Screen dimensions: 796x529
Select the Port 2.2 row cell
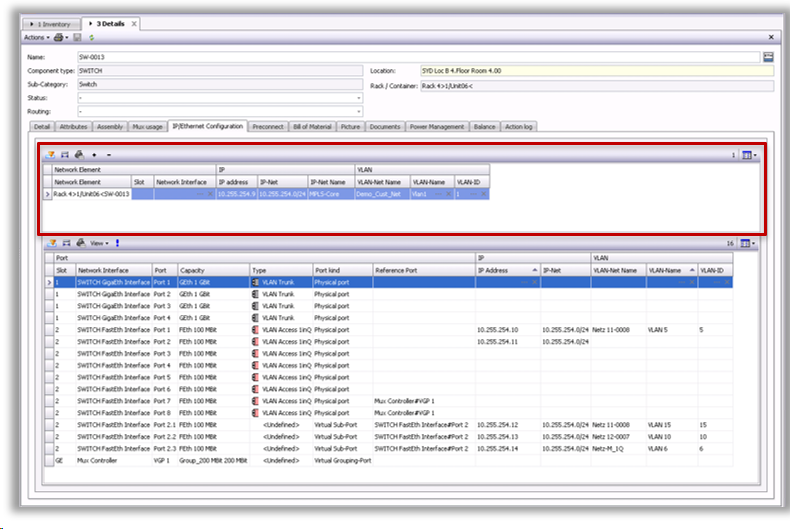[x=165, y=437]
